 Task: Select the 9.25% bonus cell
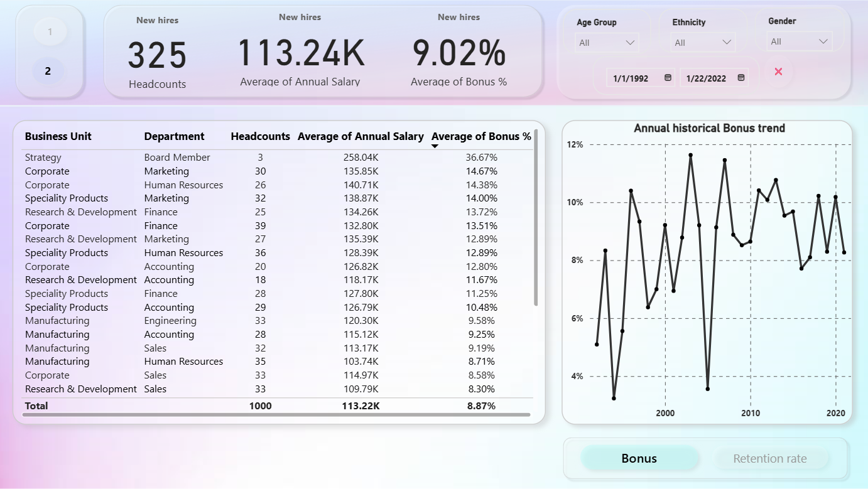click(x=482, y=335)
